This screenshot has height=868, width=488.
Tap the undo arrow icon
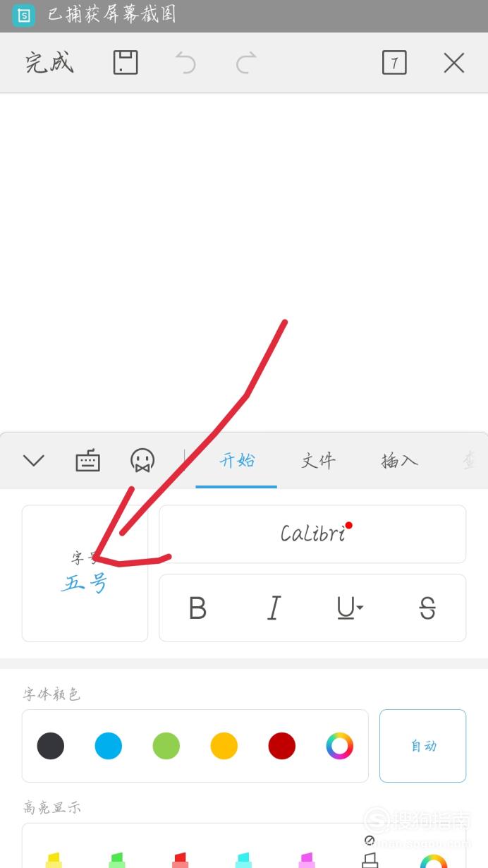(x=185, y=64)
